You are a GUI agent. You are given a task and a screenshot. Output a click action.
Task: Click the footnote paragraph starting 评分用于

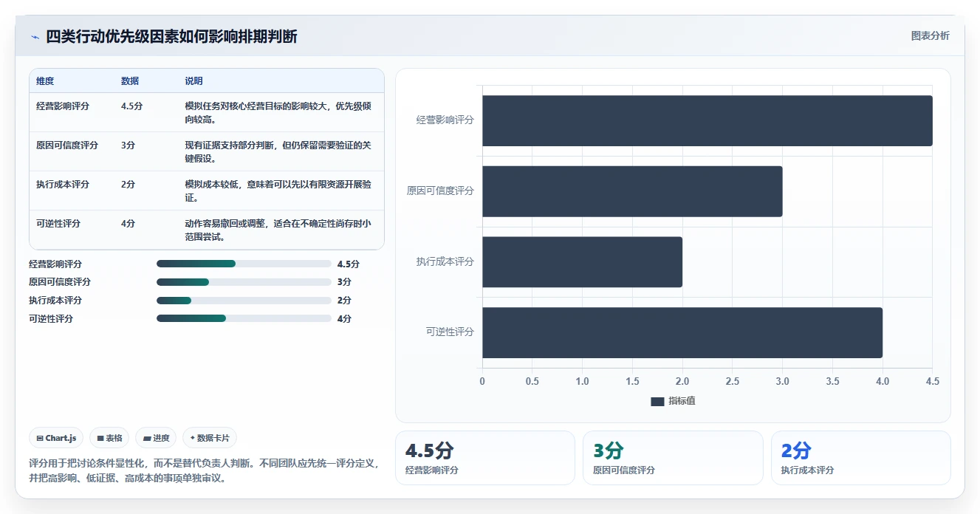[x=204, y=470]
